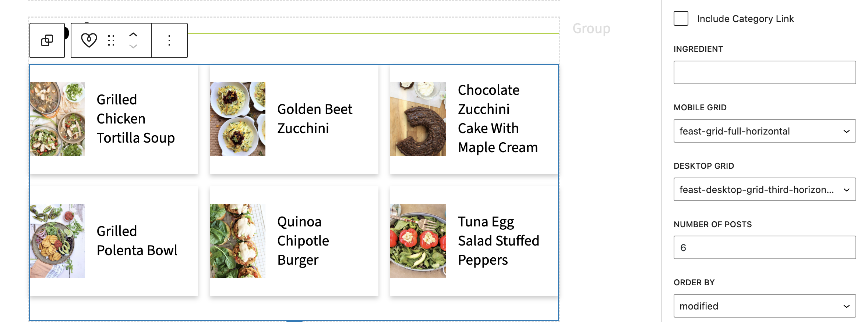Click the select parent Group block icon
Viewport: 868px width, 322px height.
point(47,40)
